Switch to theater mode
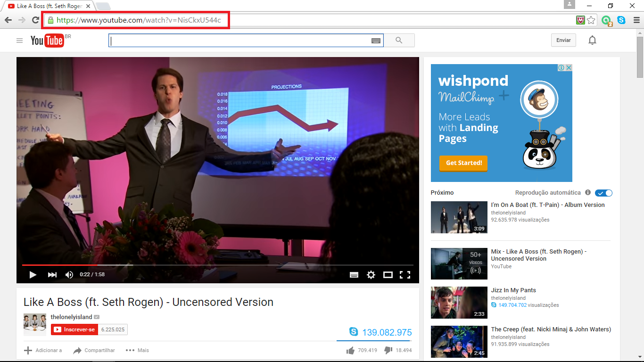 [388, 275]
